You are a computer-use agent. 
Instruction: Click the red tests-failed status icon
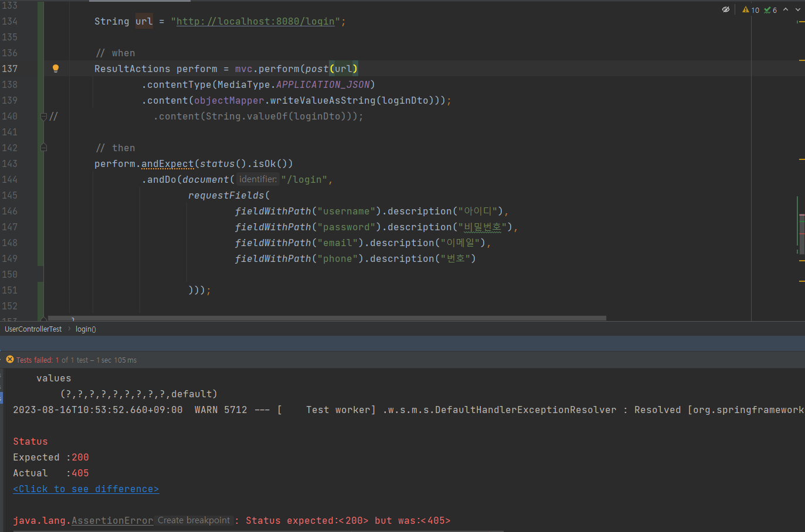(10, 360)
